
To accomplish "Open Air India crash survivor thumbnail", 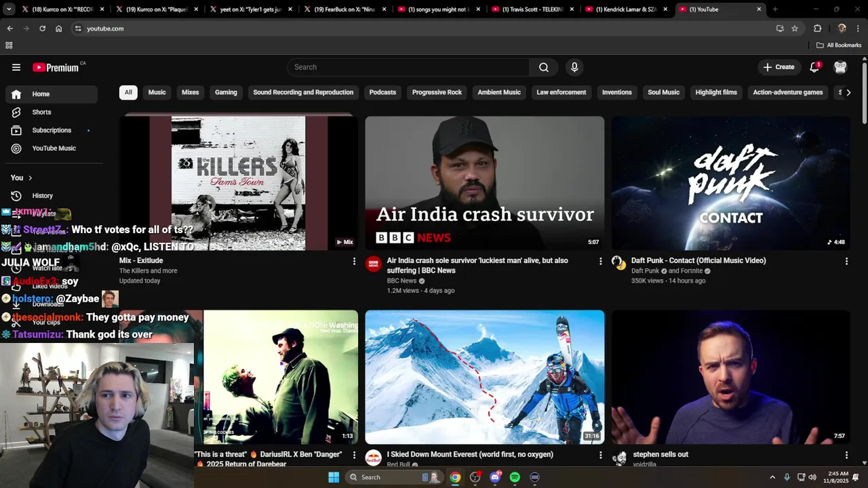I will [x=485, y=183].
